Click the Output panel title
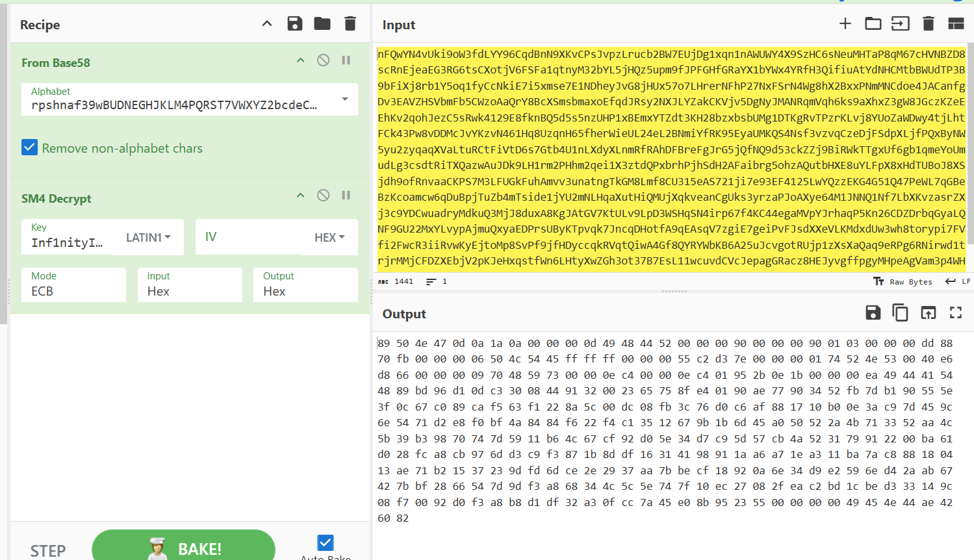Viewport: 974px width, 560px height. (404, 314)
